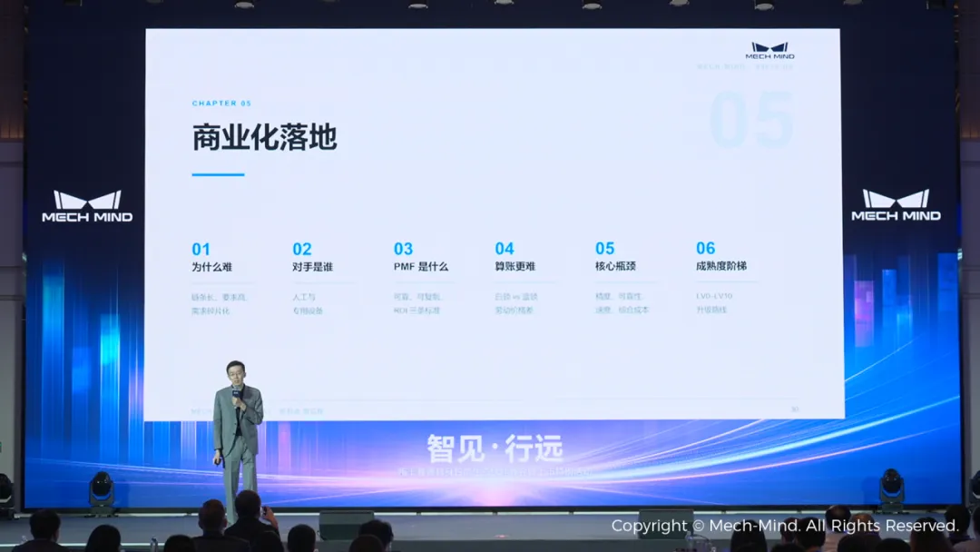Viewport: 980px width, 552px height.
Task: Select the blue number "02"
Action: pos(302,250)
